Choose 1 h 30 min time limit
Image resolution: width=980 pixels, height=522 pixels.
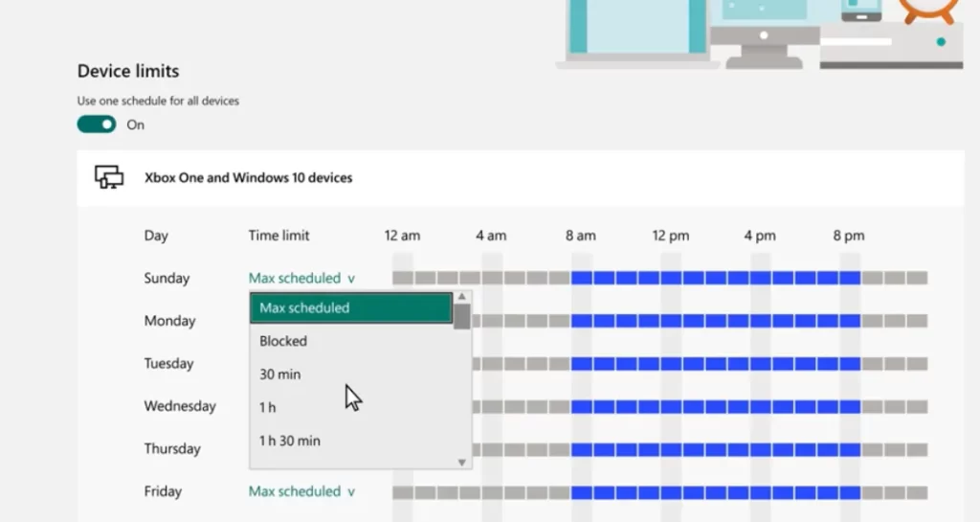pyautogui.click(x=350, y=440)
